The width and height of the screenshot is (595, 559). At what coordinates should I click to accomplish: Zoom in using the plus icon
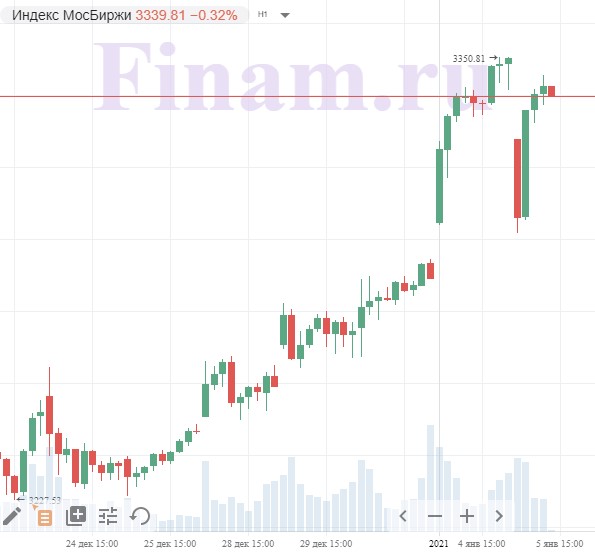pos(467,516)
